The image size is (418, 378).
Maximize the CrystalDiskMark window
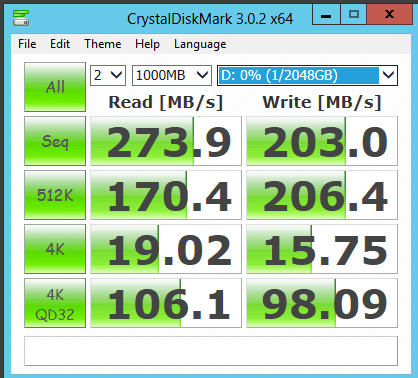click(x=353, y=14)
